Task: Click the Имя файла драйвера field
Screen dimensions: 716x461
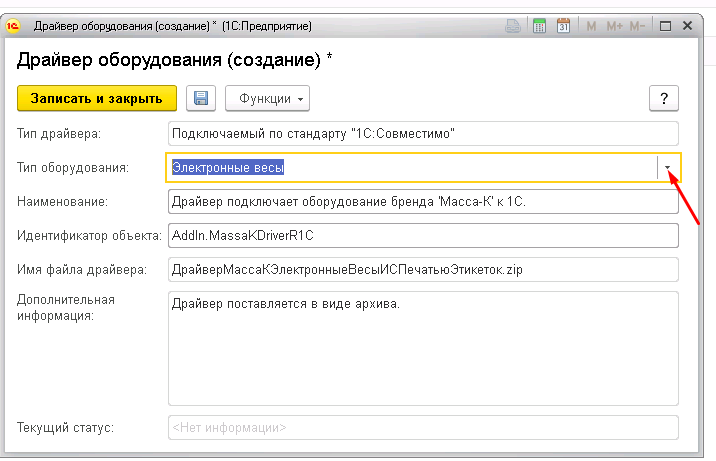Action: tap(423, 270)
